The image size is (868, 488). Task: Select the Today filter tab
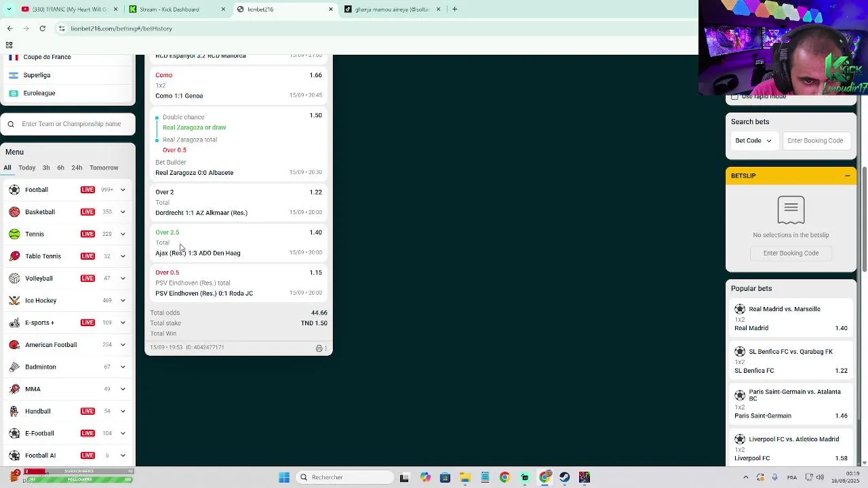point(27,167)
